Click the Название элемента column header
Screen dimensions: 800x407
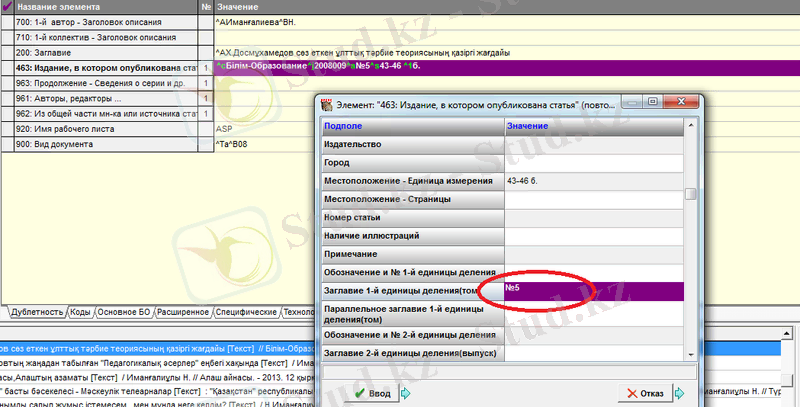click(106, 7)
